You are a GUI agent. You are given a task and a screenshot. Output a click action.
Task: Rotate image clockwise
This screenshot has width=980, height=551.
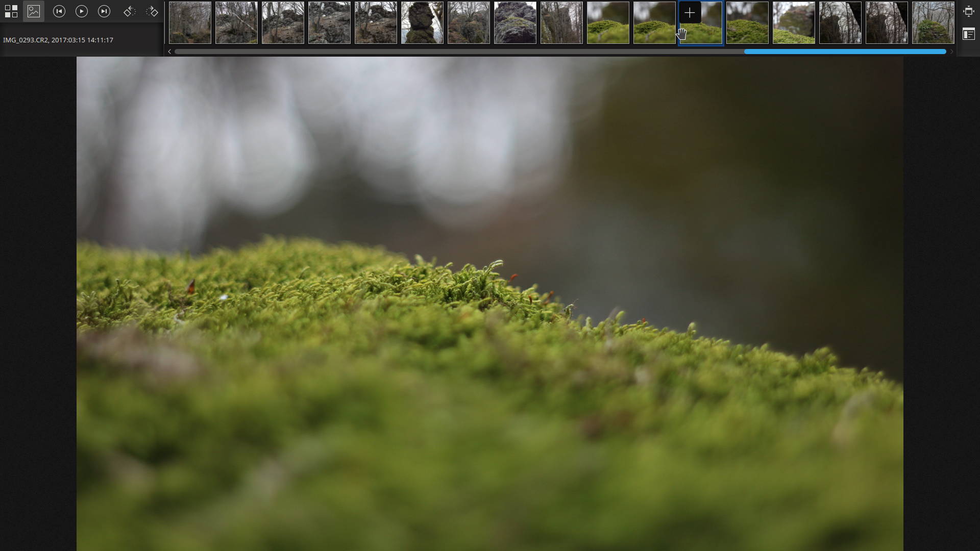click(152, 11)
